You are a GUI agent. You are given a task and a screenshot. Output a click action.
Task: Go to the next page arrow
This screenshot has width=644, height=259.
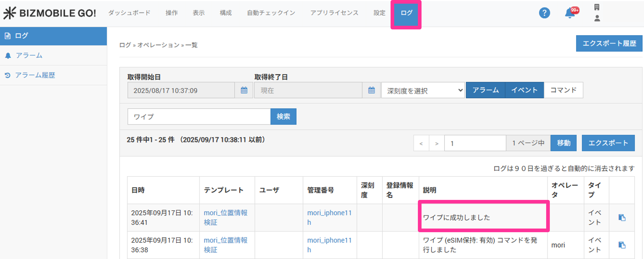(x=437, y=143)
